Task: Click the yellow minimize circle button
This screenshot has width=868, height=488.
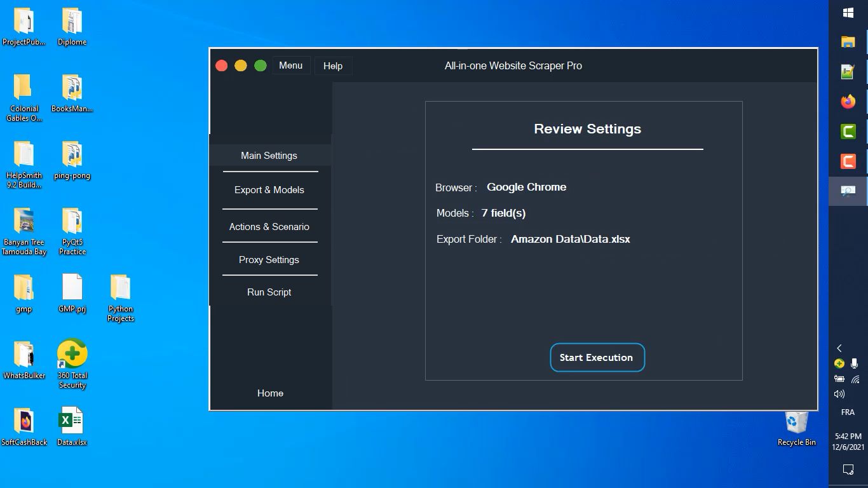Action: click(x=241, y=65)
